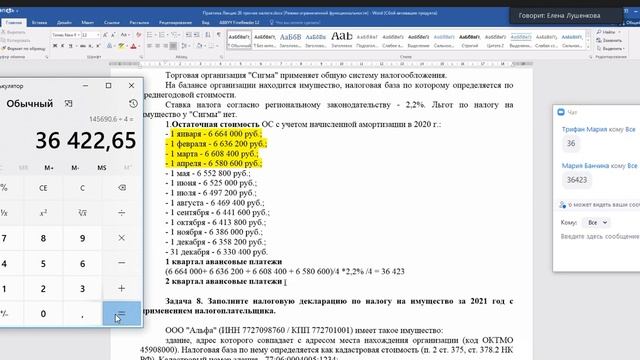Apply yellow text highlight color
This screenshot has width=640, height=360.
click(121, 46)
